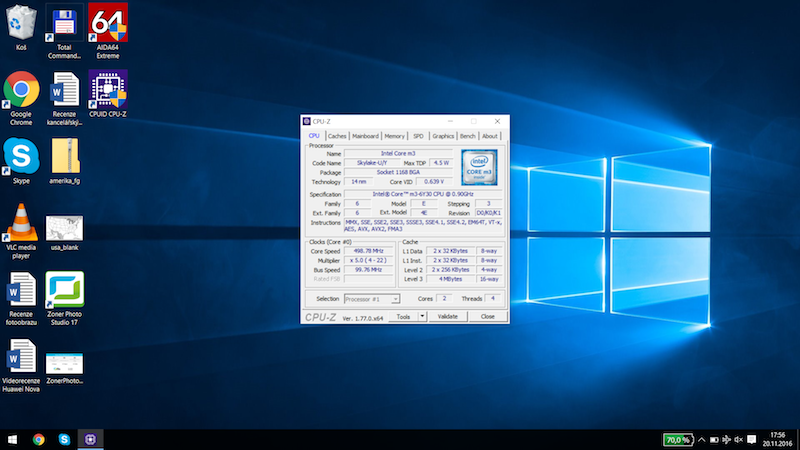Click the Name field 'Intel Core m3'
This screenshot has height=450, width=800.
pos(398,153)
